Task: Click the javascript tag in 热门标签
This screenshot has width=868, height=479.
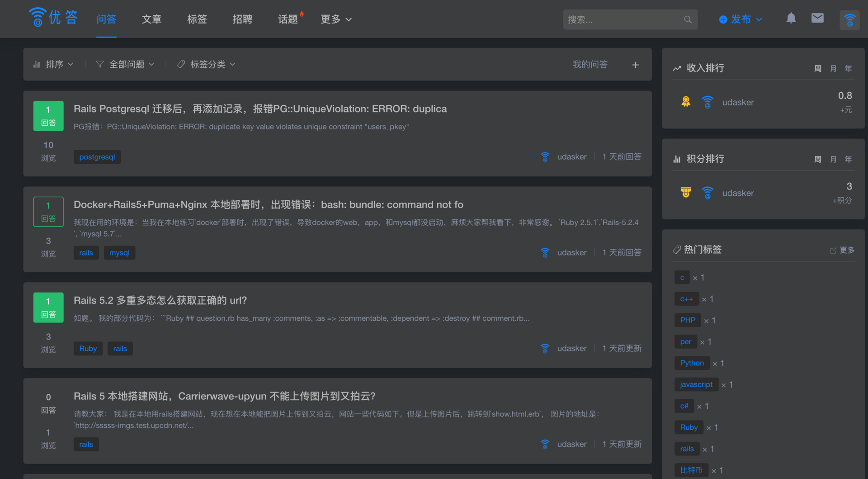Action: point(696,384)
